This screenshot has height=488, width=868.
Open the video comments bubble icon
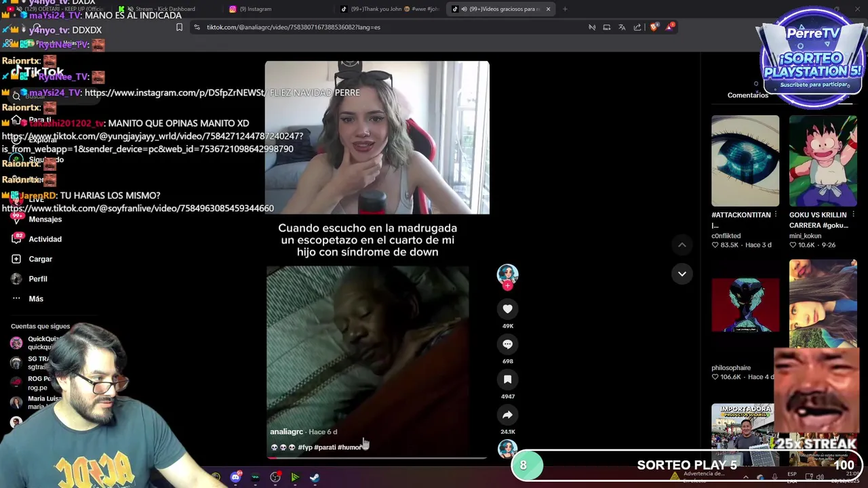507,344
